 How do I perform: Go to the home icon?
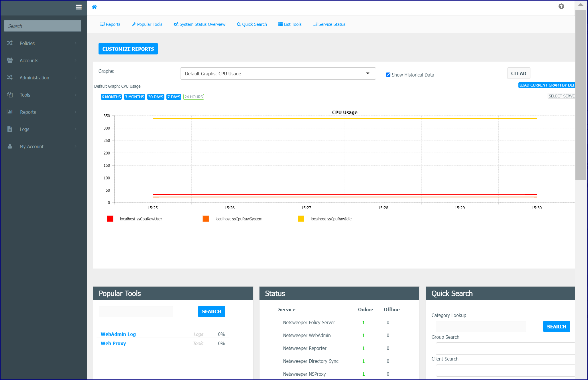(94, 7)
